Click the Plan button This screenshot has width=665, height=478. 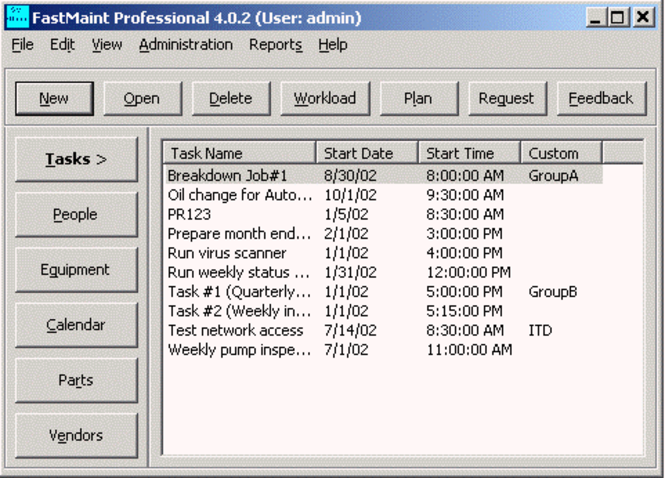click(419, 98)
